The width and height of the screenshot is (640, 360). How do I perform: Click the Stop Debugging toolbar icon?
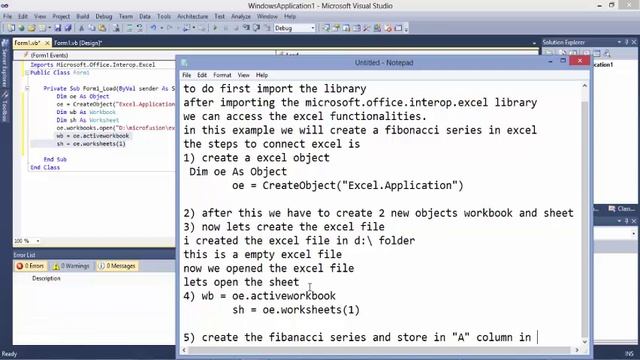click(236, 28)
